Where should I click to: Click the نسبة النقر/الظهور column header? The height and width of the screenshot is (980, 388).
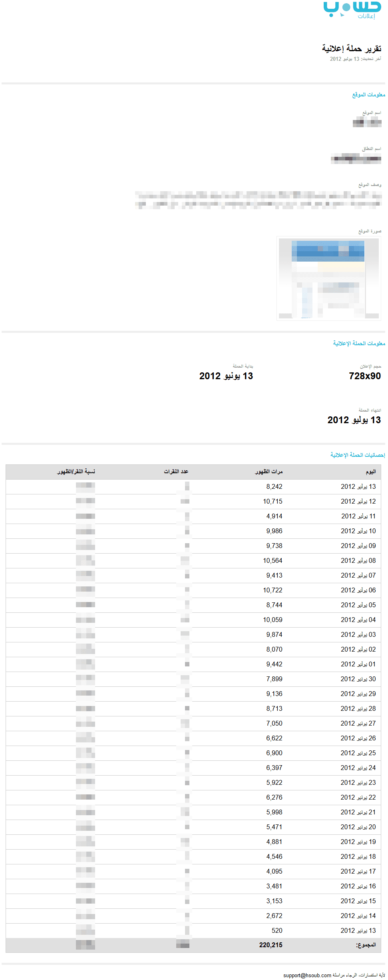click(76, 472)
